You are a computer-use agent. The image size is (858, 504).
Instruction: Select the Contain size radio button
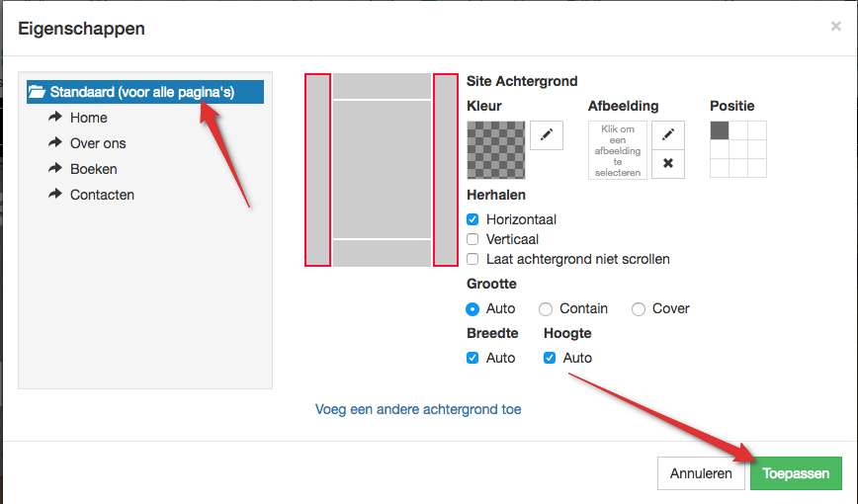[546, 308]
